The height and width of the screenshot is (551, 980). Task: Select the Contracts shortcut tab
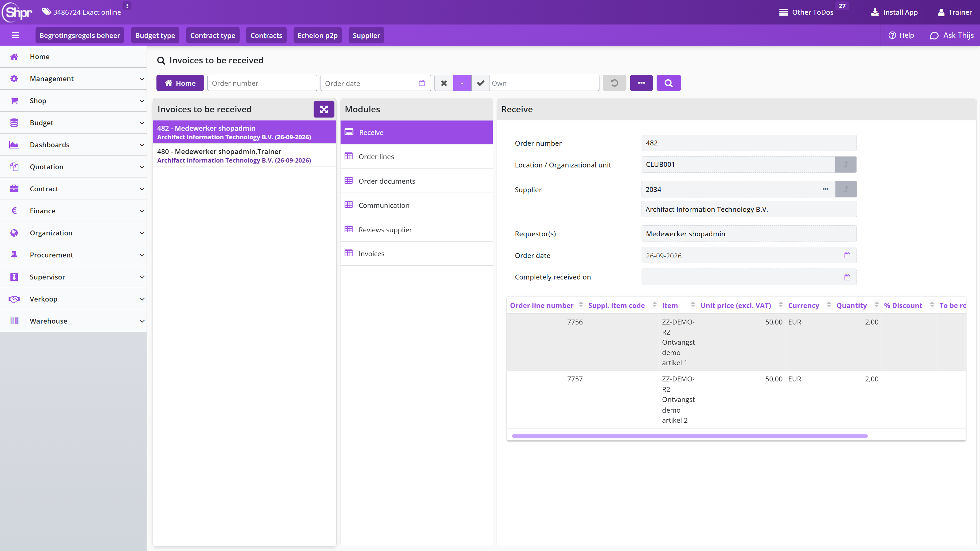[266, 36]
